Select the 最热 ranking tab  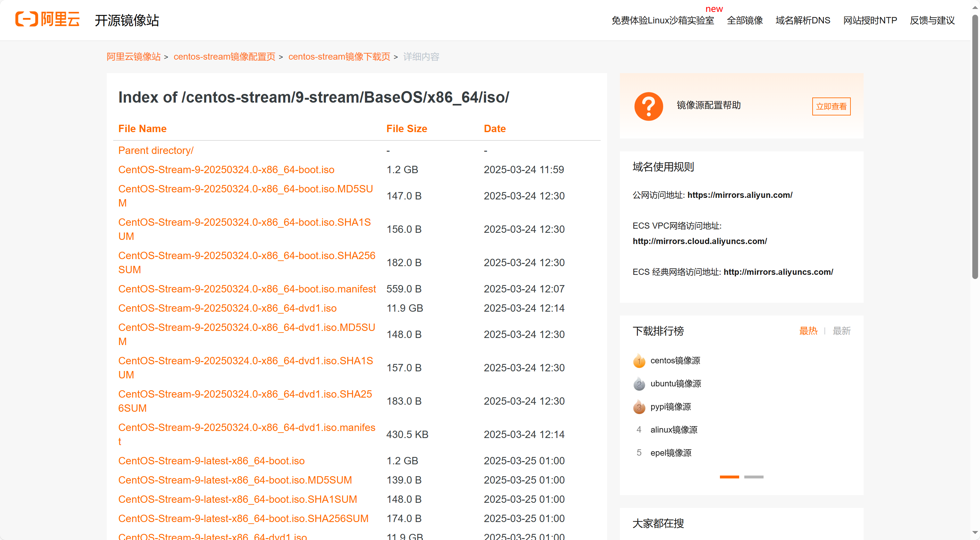click(x=808, y=331)
